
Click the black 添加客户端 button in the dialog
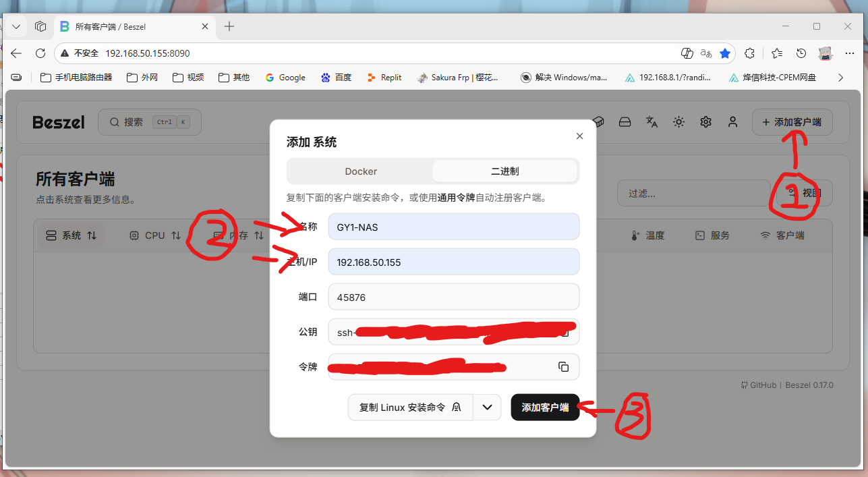(x=545, y=408)
